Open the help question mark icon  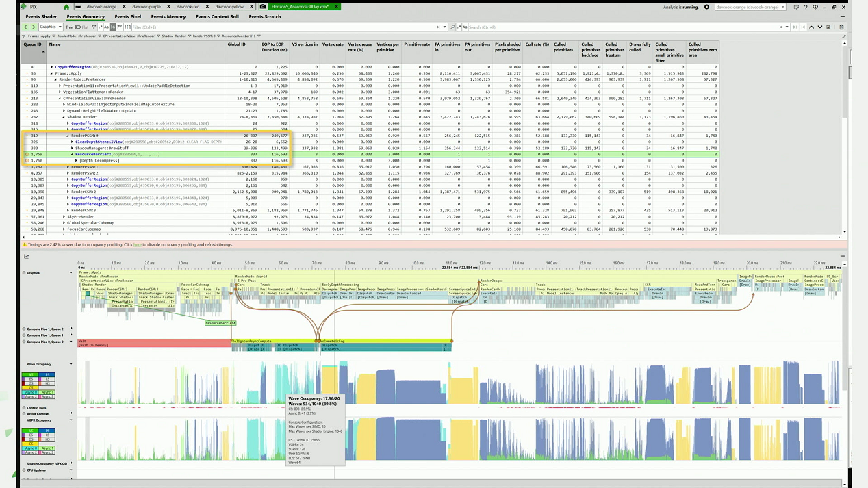pos(806,7)
